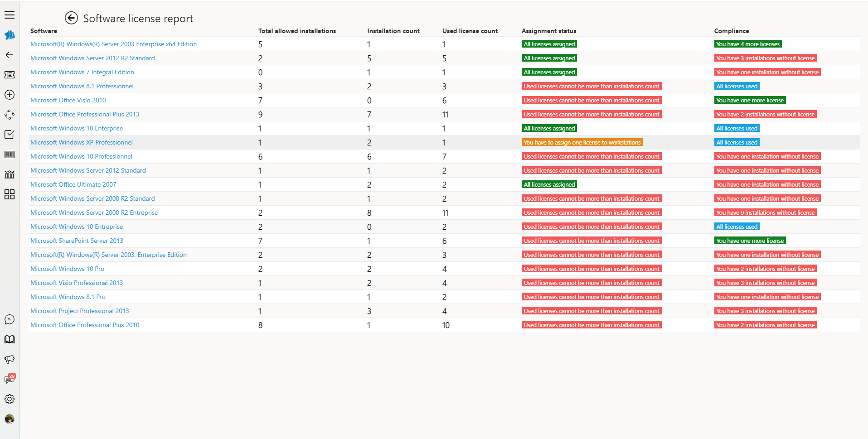Open Microsoft Office Professional Plus 2010 link

[x=85, y=325]
